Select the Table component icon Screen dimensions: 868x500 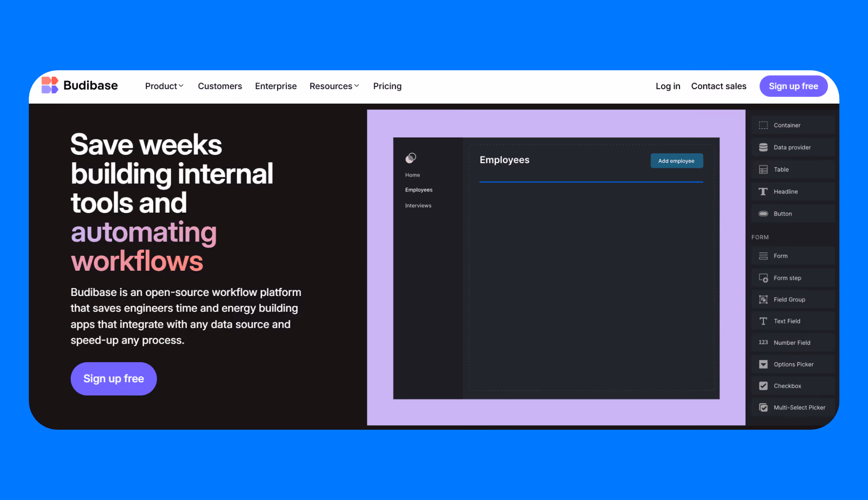(x=763, y=169)
